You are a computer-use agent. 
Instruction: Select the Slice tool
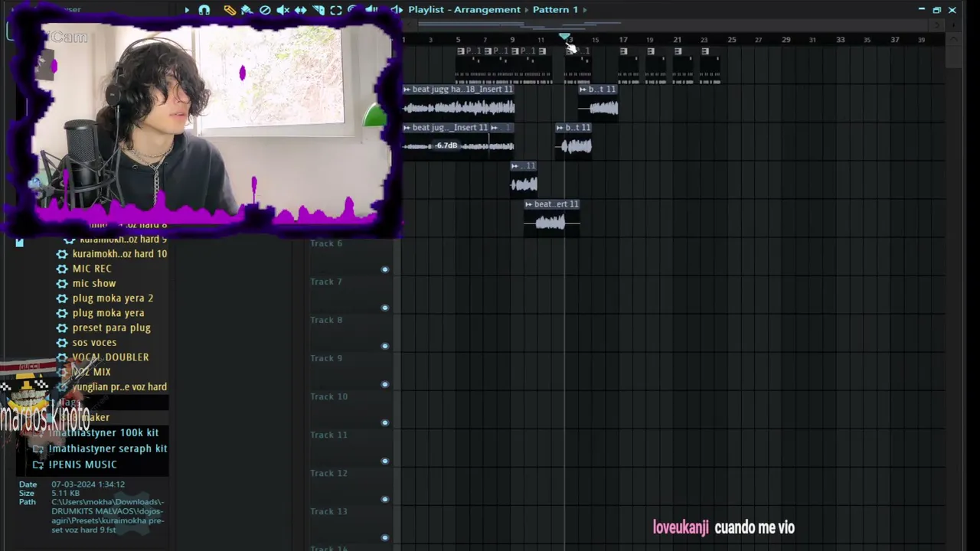(x=318, y=10)
